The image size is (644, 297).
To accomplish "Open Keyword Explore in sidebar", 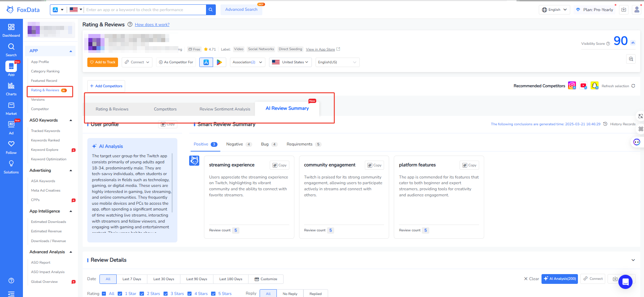I will [45, 150].
